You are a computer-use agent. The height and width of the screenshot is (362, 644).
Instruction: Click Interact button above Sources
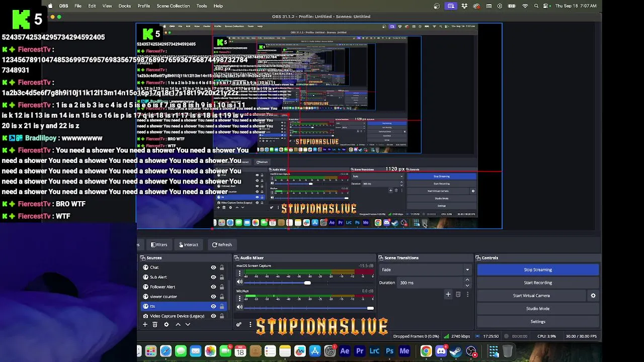[189, 245]
